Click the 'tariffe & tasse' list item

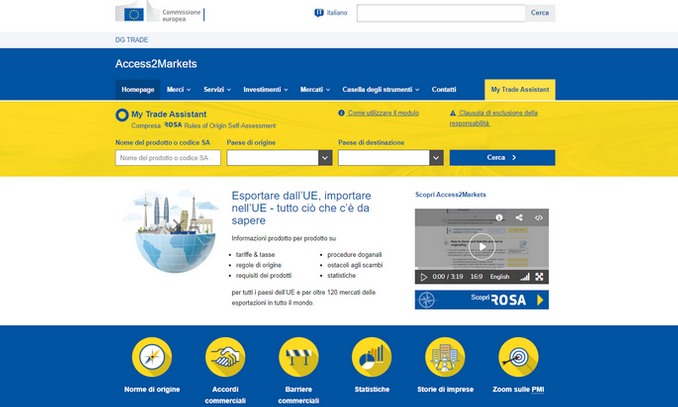pos(255,255)
